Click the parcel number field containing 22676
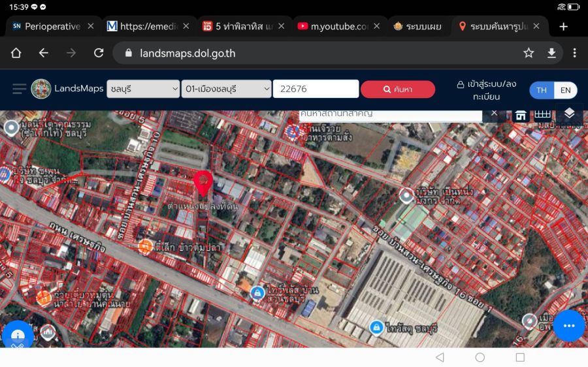 [x=316, y=89]
